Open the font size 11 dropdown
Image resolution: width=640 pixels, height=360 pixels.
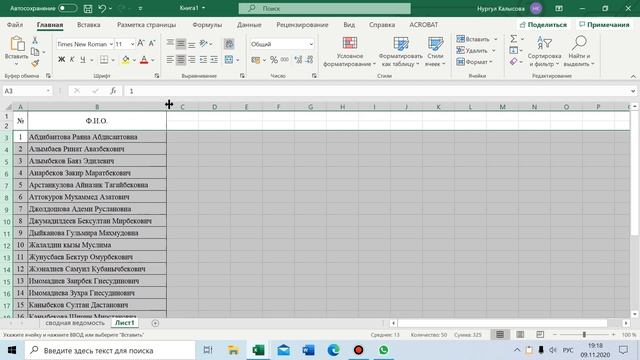[x=132, y=44]
